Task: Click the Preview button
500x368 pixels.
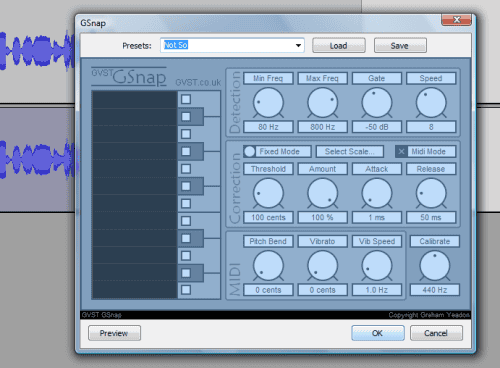Action: 114,333
